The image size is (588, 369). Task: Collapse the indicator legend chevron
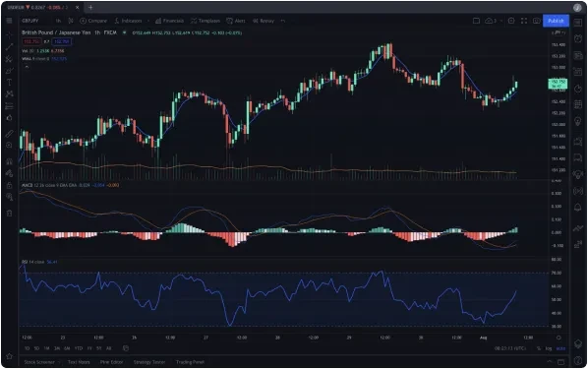pyautogui.click(x=27, y=67)
